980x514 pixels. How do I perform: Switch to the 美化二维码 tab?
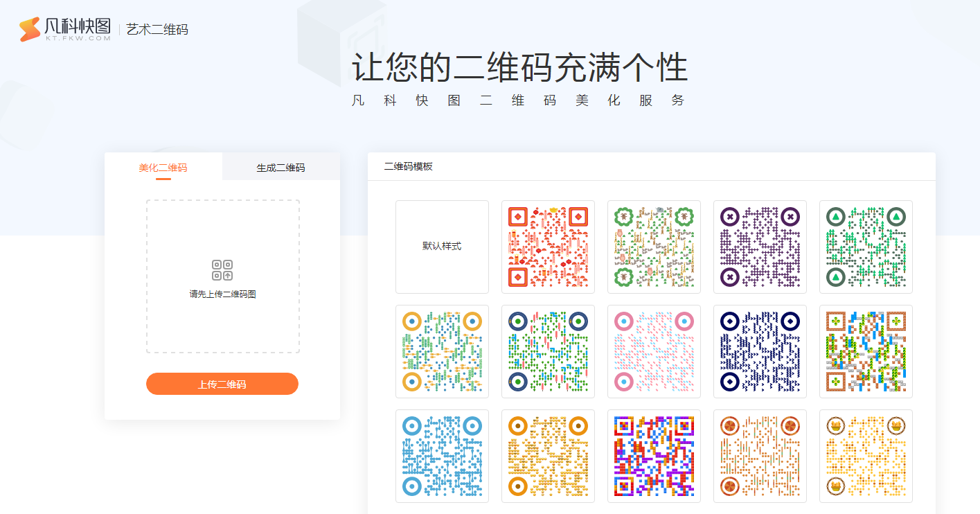pos(163,167)
